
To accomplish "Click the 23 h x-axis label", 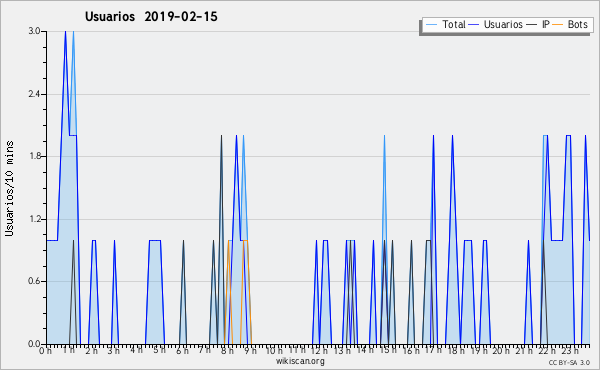I will pyautogui.click(x=569, y=351).
